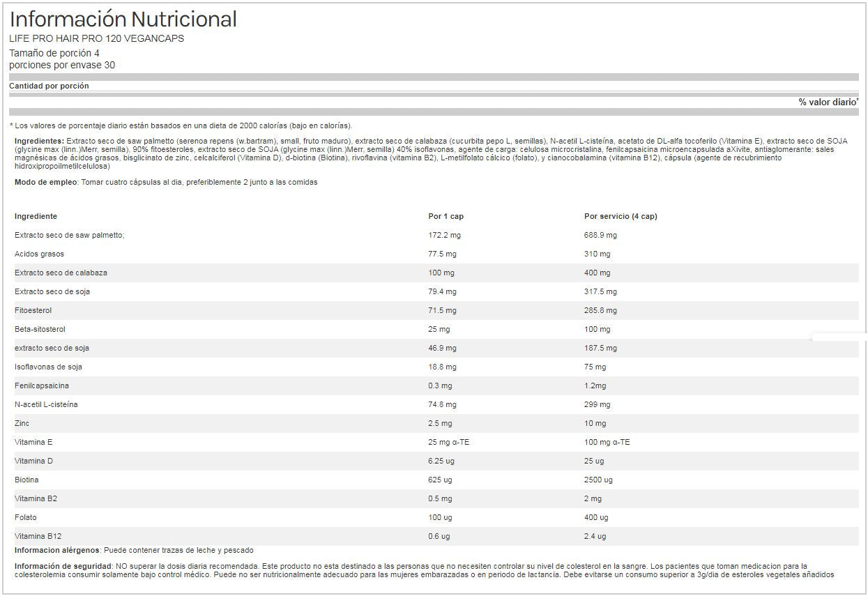Click the '25 mg α-TE' value
This screenshot has width=868, height=596.
point(448,442)
